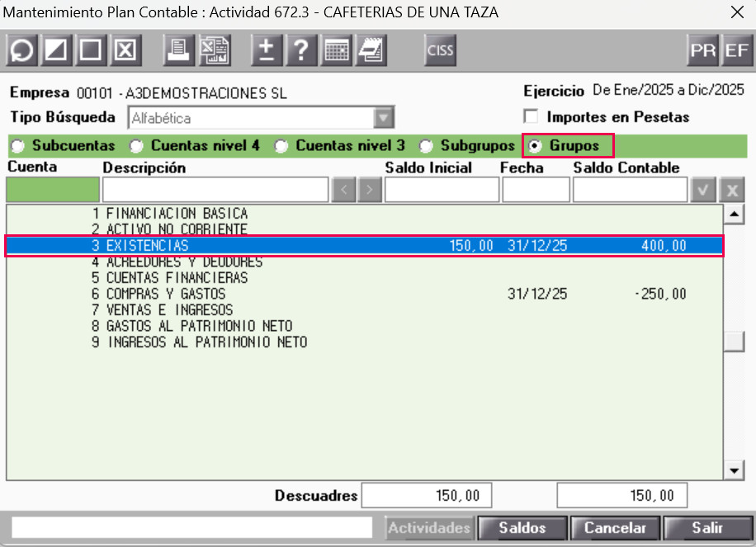Screen dimensions: 756x547
Task: Click the plus-minus toolbar icon
Action: click(x=267, y=50)
